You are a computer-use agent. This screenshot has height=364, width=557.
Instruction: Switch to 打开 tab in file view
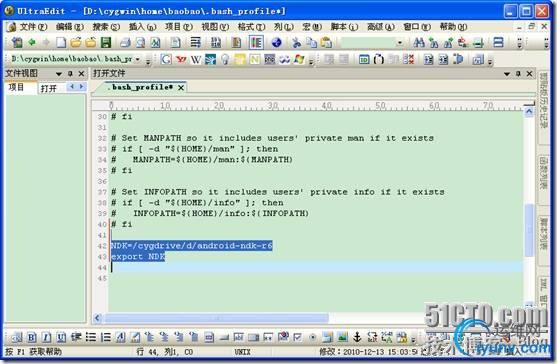coord(49,88)
